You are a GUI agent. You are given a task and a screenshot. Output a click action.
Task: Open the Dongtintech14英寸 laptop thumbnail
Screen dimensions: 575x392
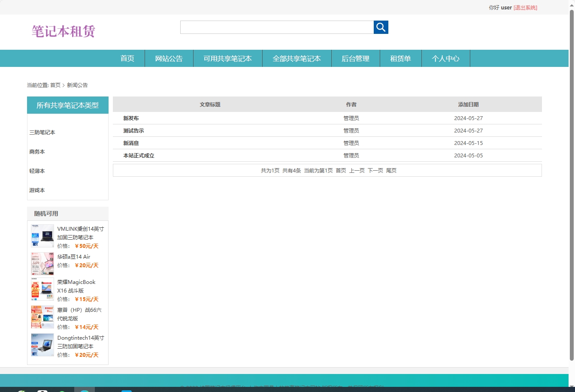(x=42, y=345)
